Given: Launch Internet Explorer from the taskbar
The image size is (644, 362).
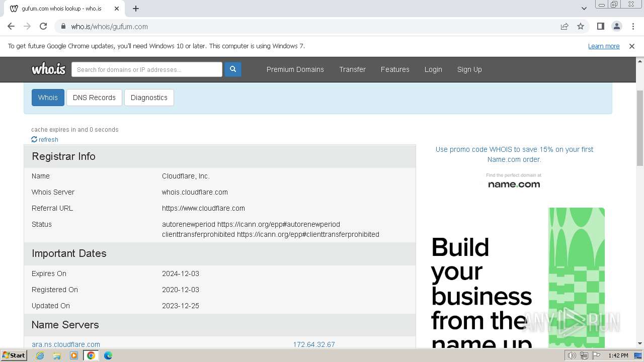Looking at the screenshot, I should tap(40, 355).
